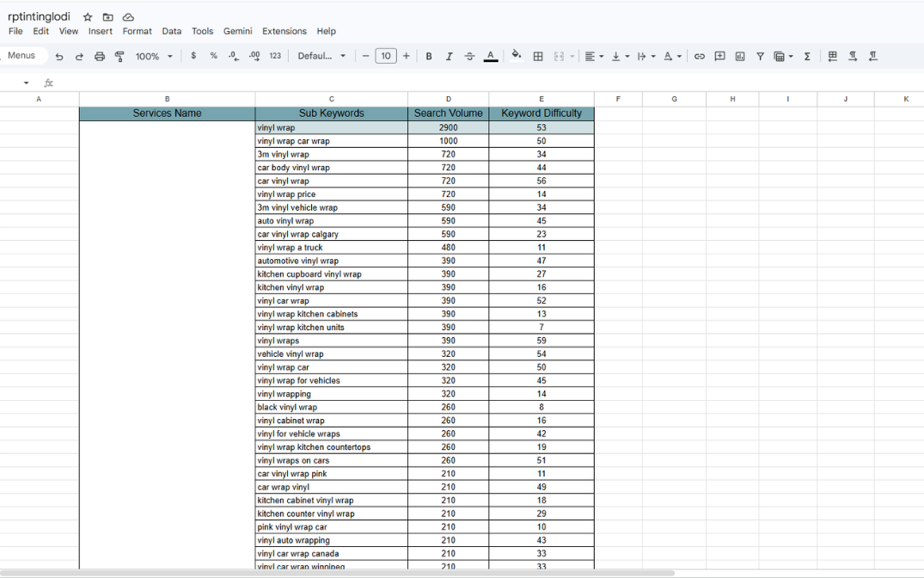This screenshot has height=578, width=924.
Task: Expand the horizontal align dropdown
Action: 594,57
